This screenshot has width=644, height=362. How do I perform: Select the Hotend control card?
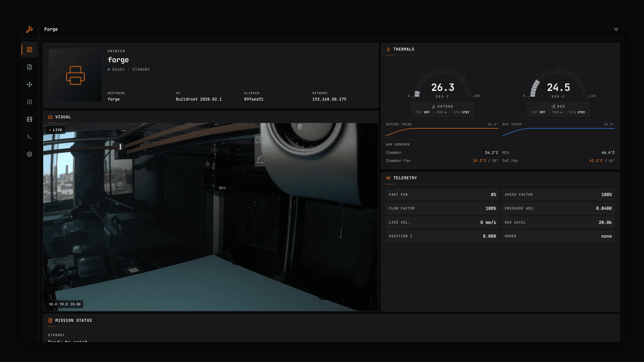pyautogui.click(x=443, y=109)
